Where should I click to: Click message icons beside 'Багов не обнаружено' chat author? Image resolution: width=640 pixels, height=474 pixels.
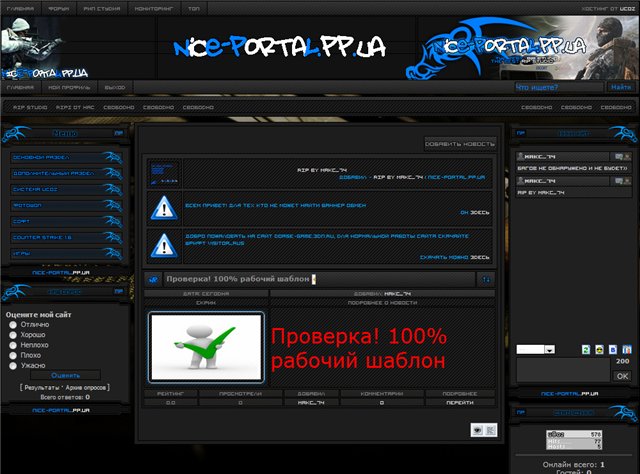[x=621, y=156]
